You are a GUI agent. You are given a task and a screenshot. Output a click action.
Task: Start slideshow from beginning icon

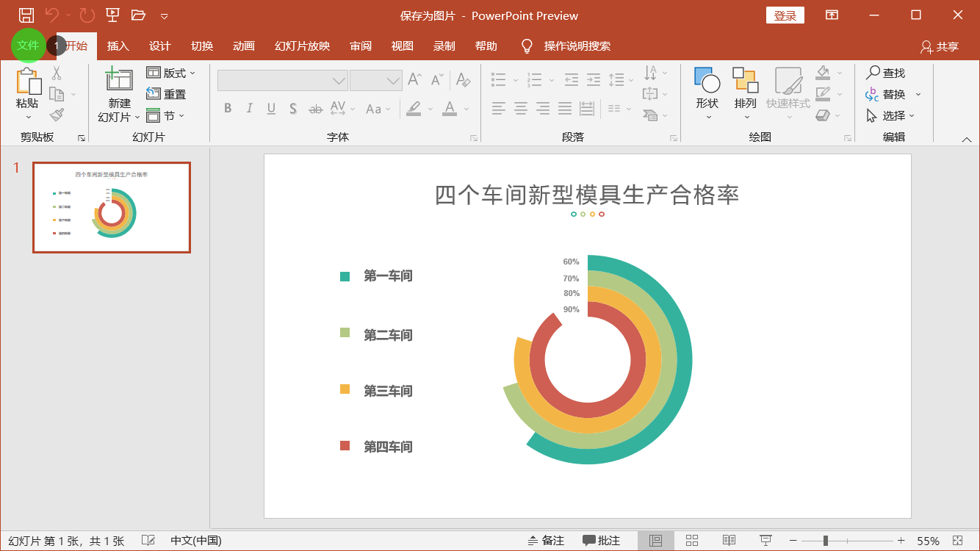pos(112,15)
